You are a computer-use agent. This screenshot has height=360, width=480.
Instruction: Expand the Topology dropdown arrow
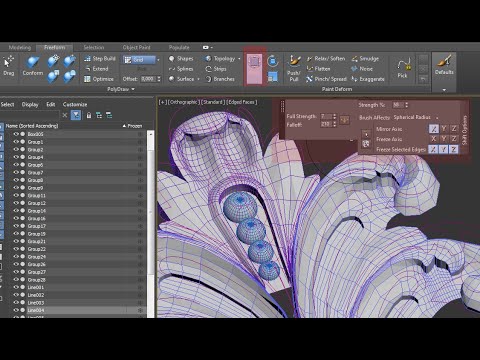239,59
